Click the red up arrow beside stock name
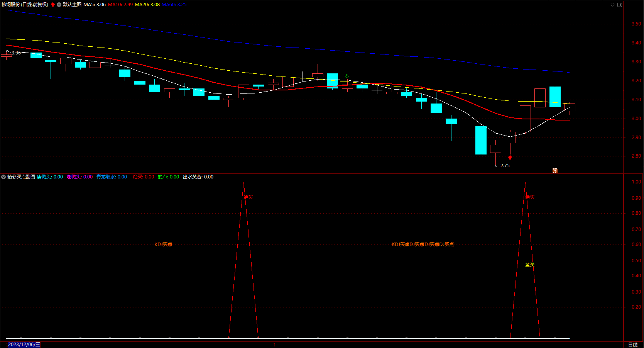 click(x=53, y=5)
